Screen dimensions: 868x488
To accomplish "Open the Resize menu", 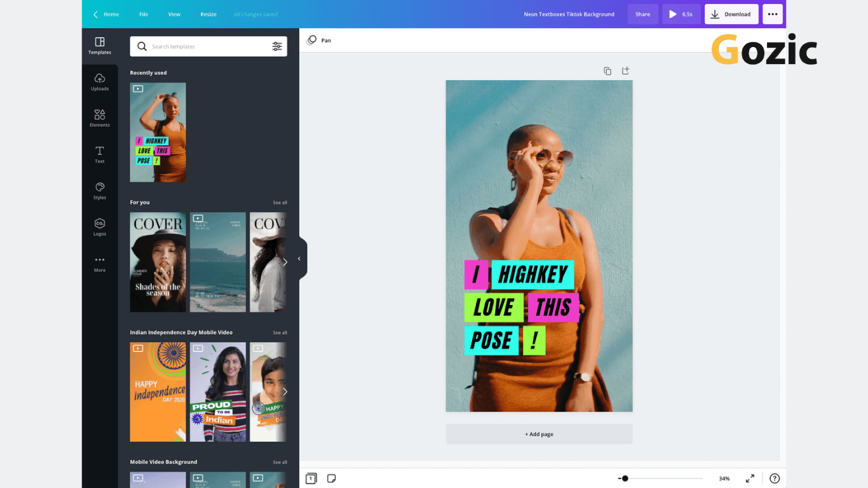I will click(x=208, y=14).
